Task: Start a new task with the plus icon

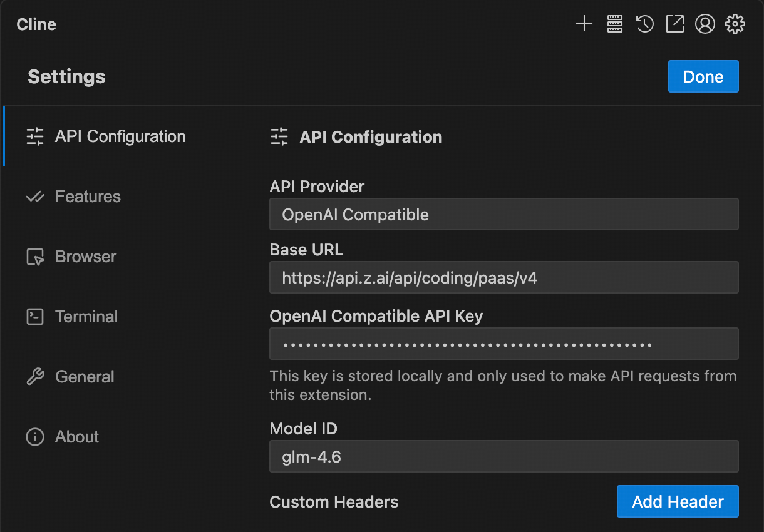Action: pyautogui.click(x=584, y=24)
